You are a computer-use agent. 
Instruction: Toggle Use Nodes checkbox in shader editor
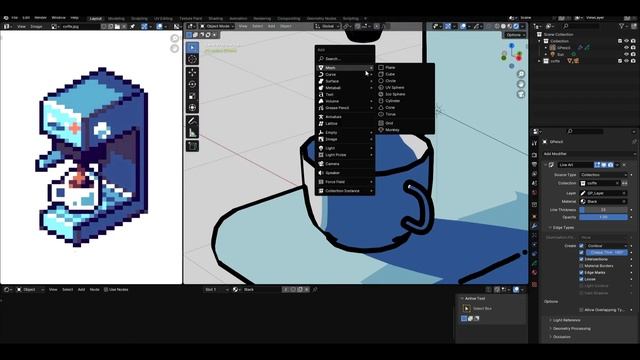click(106, 289)
